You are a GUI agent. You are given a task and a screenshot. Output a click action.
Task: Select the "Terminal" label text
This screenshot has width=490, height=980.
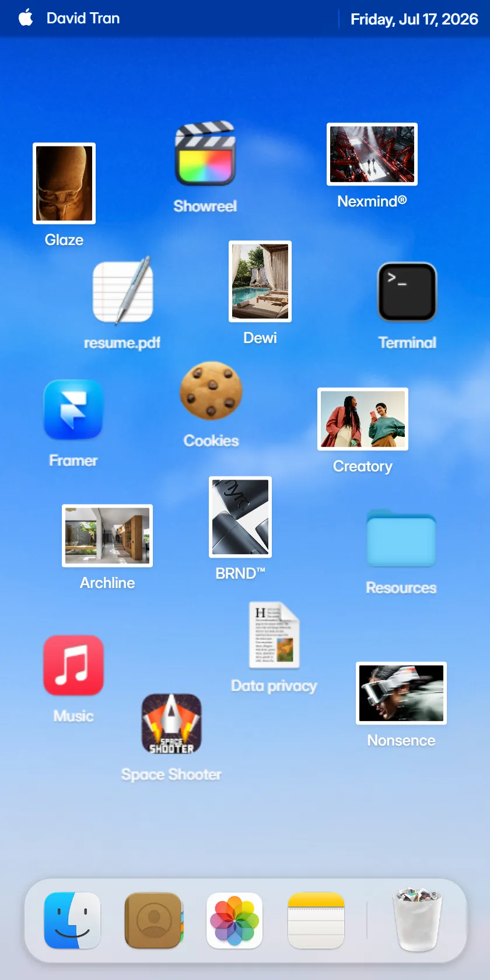[x=407, y=342]
